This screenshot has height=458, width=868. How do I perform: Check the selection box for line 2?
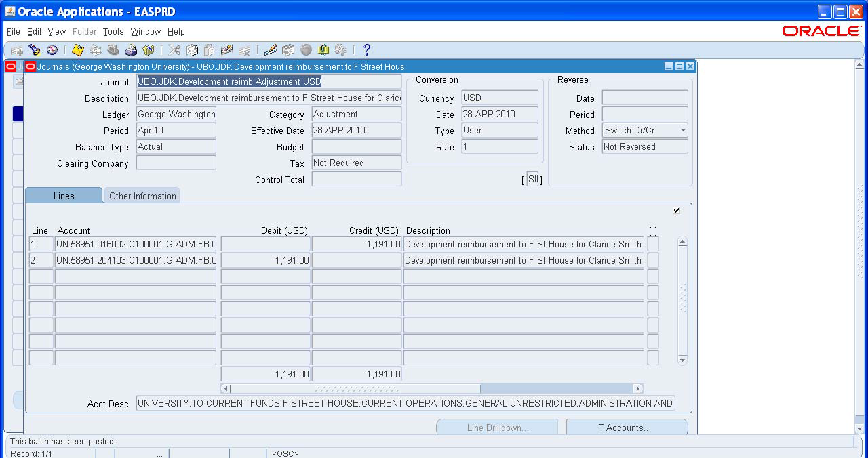tap(652, 260)
